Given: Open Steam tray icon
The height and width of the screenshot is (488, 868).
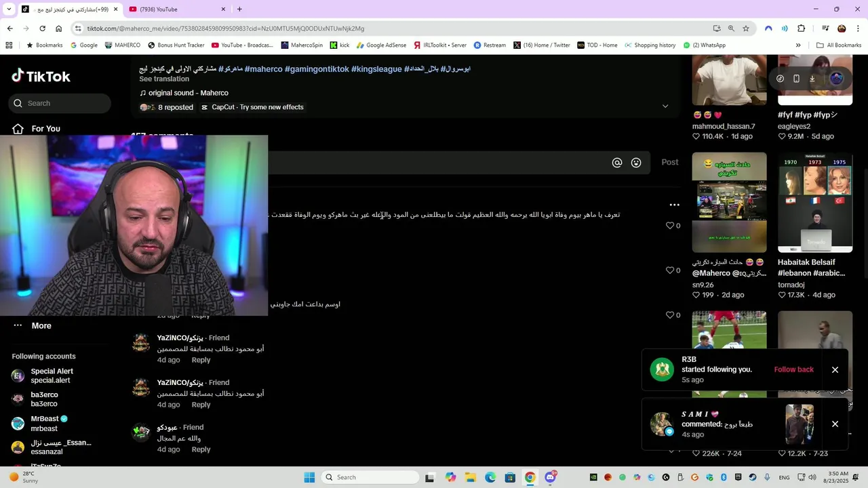Looking at the screenshot, I should [753, 477].
